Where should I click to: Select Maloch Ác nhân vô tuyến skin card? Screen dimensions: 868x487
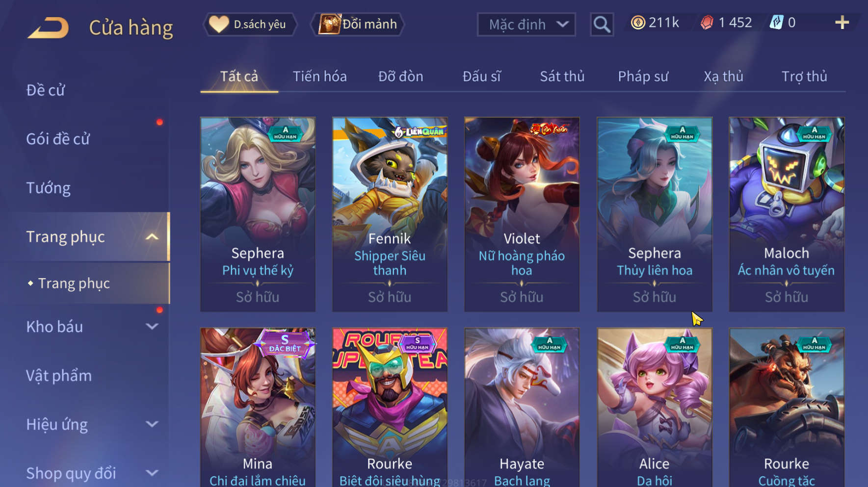(x=787, y=214)
